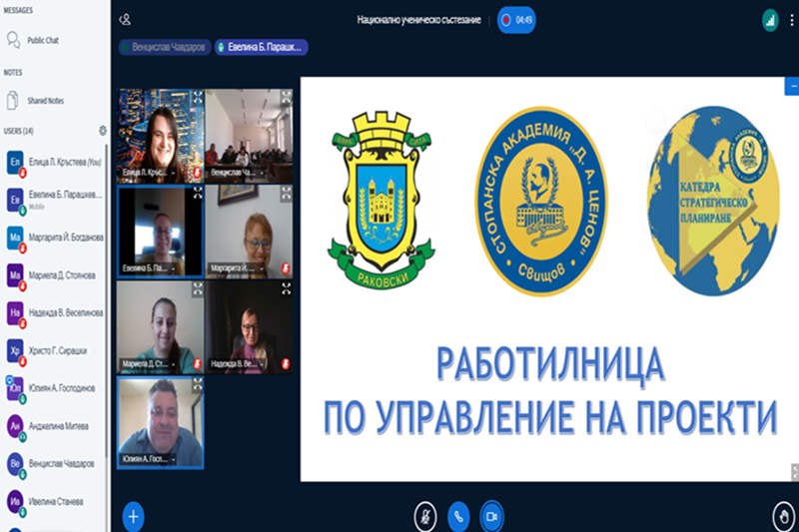Leave the audio call
Image resolution: width=799 pixels, height=532 pixels.
click(x=458, y=517)
